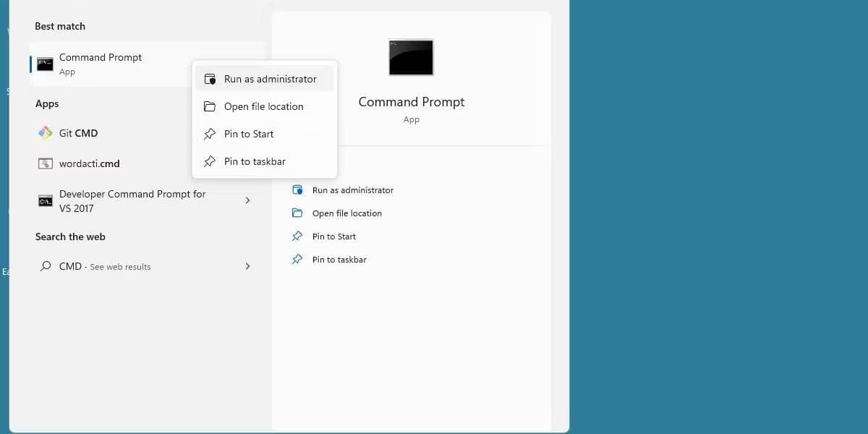Click the Developer Command Prompt for VS 2017 icon
The image size is (868, 434).
pos(46,200)
